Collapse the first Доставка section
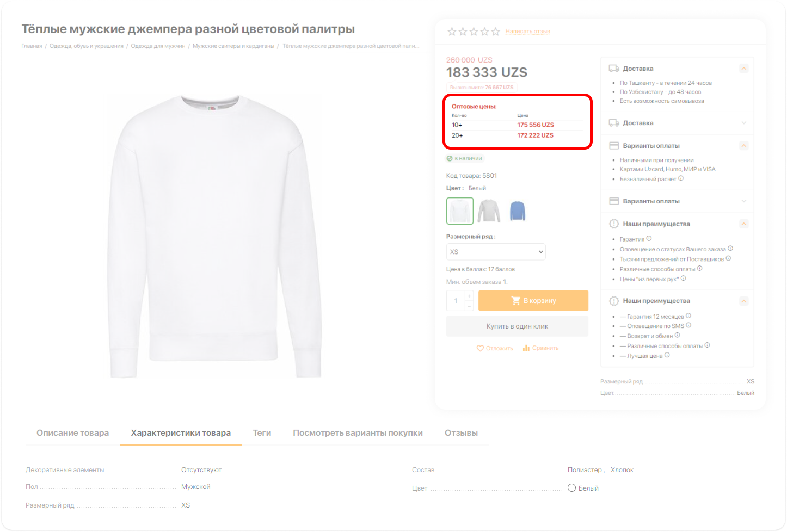787x532 pixels. pos(744,69)
